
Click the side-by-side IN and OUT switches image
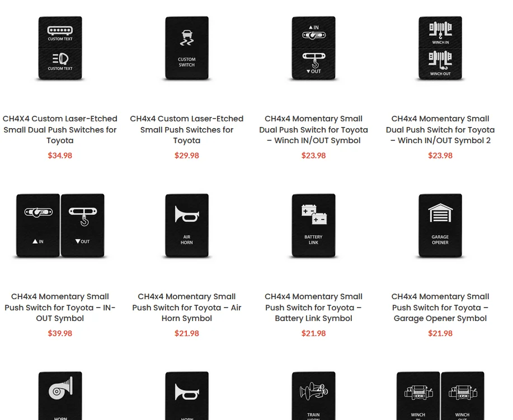click(60, 225)
